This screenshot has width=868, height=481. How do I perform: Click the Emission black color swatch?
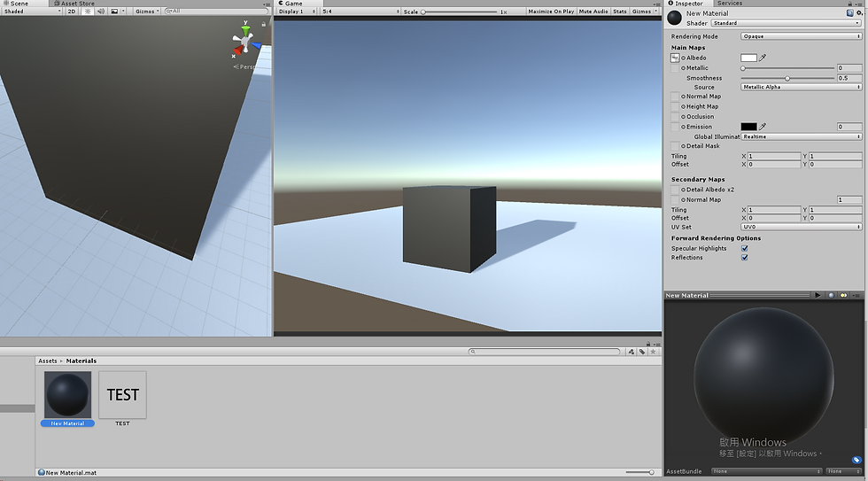[748, 127]
